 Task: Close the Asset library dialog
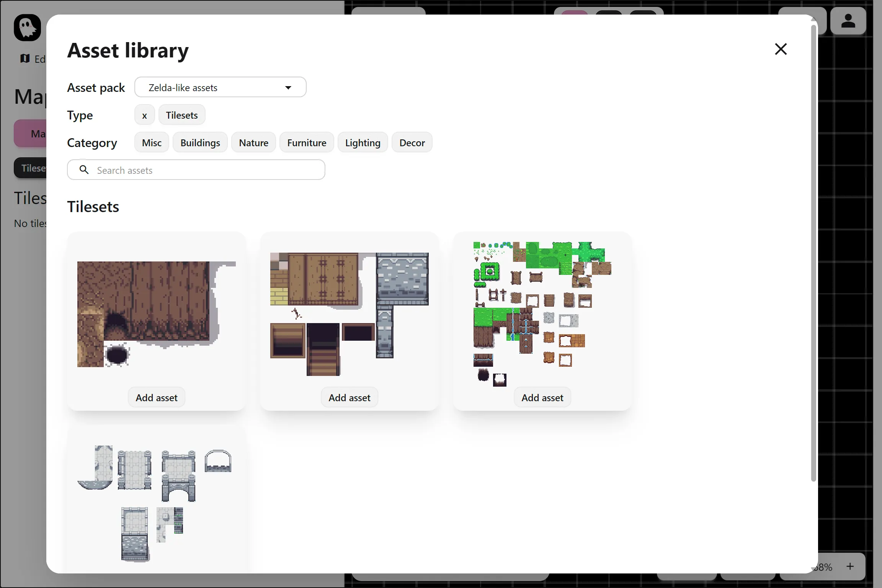781,49
